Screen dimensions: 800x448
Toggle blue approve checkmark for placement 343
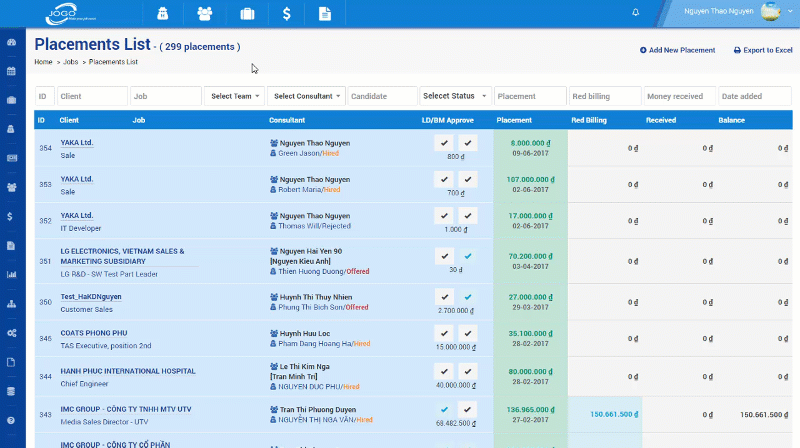[444, 409]
